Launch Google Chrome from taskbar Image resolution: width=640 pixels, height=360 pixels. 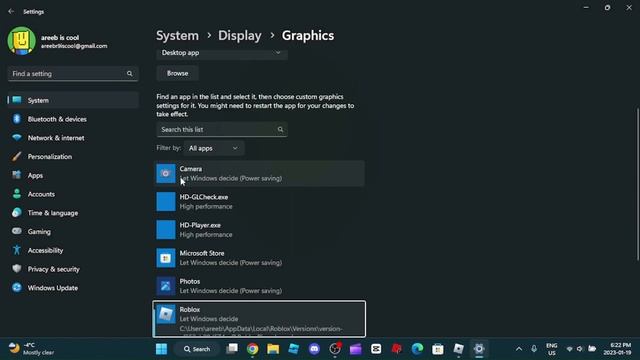pyautogui.click(x=253, y=349)
